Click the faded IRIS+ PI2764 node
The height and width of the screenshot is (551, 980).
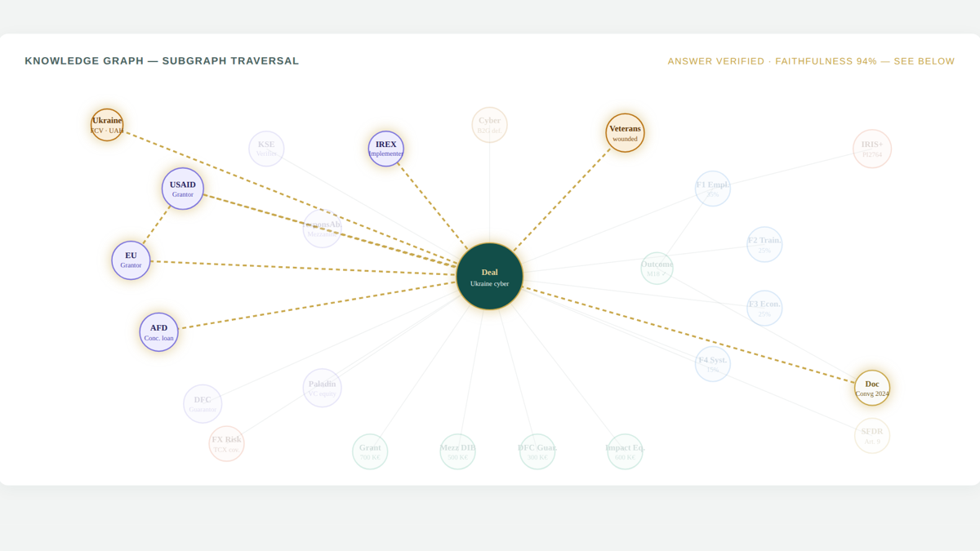(x=872, y=149)
